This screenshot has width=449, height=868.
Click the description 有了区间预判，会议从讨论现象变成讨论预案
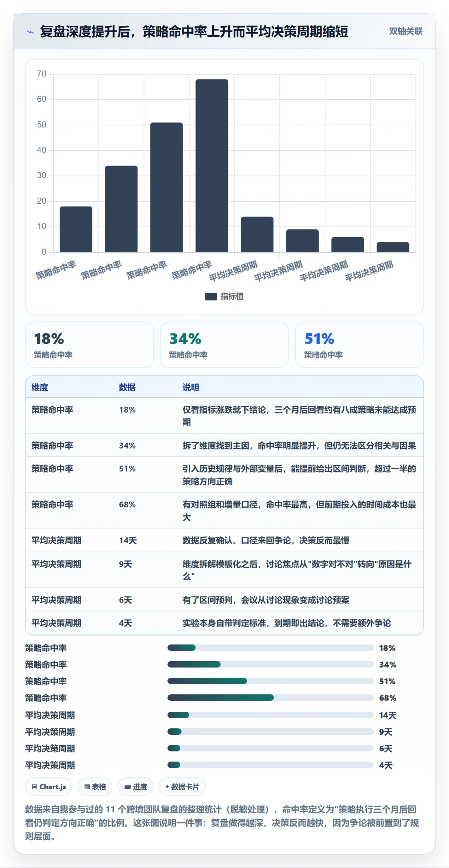(266, 600)
